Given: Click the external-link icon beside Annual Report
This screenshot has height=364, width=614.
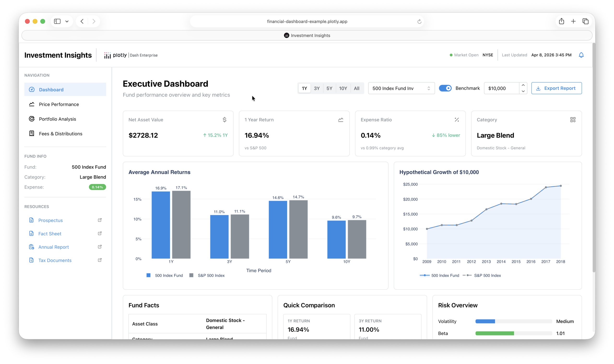Looking at the screenshot, I should (x=100, y=247).
